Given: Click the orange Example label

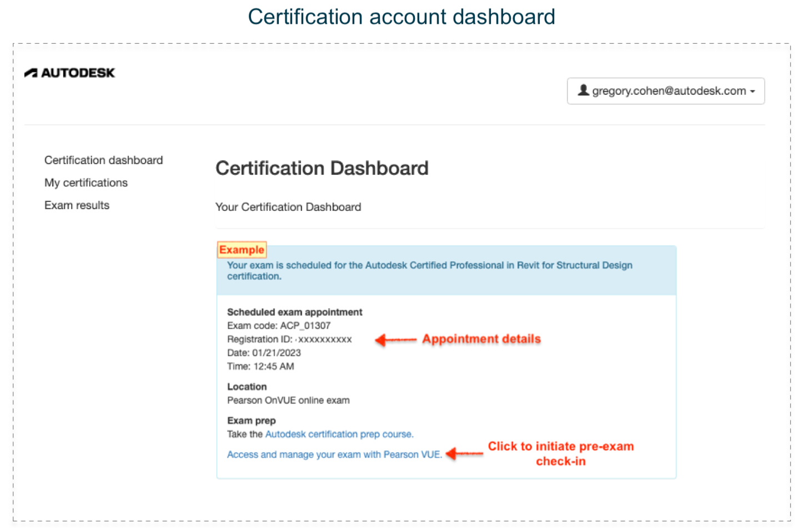Looking at the screenshot, I should [x=242, y=250].
